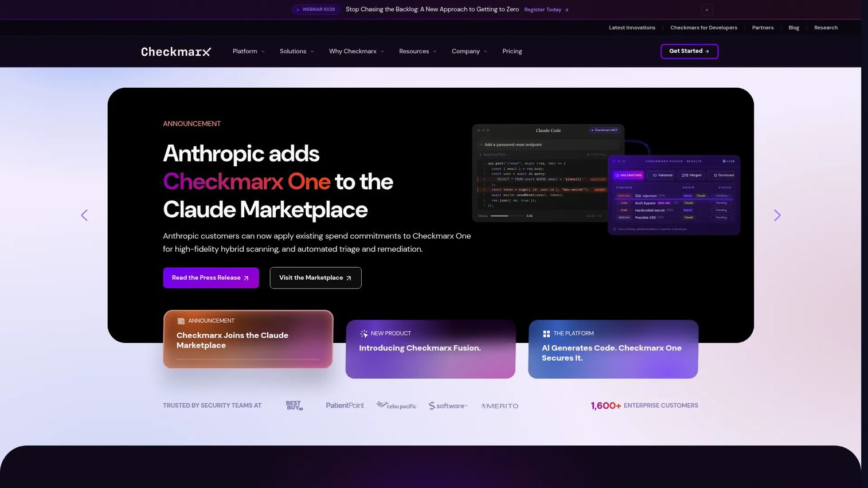Click the Get Started button
868x488 pixels.
point(689,51)
